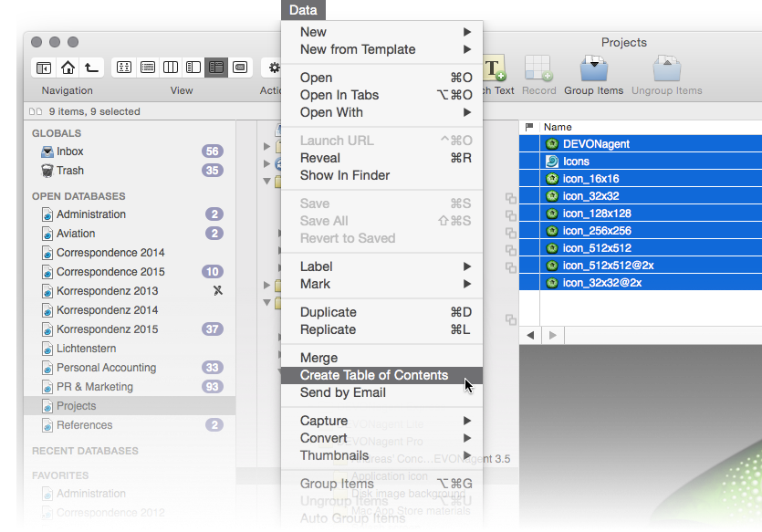Click the Rich Text toolbar icon
The height and width of the screenshot is (532, 762).
point(495,69)
